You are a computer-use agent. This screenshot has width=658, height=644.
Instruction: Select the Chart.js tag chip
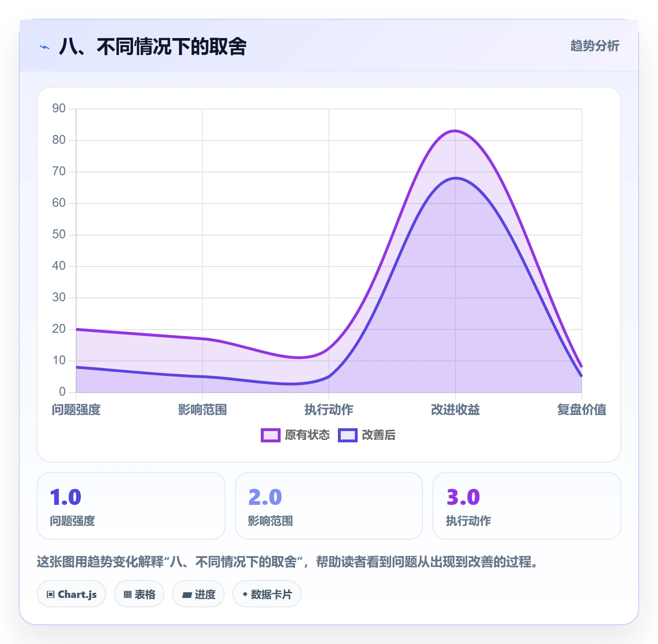71,594
